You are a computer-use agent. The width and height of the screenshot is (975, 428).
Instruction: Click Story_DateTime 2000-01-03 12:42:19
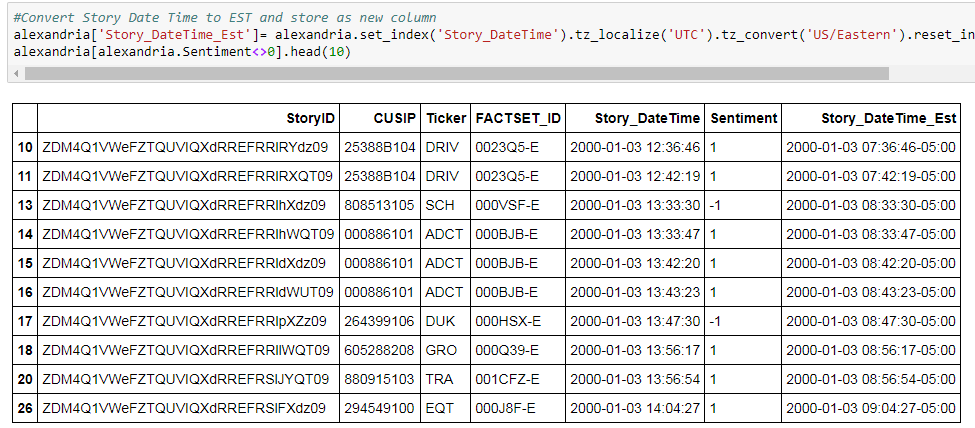click(635, 177)
